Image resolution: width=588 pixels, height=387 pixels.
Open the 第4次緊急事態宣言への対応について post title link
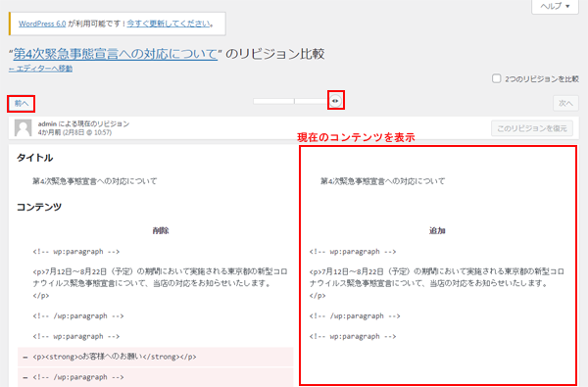(x=116, y=54)
